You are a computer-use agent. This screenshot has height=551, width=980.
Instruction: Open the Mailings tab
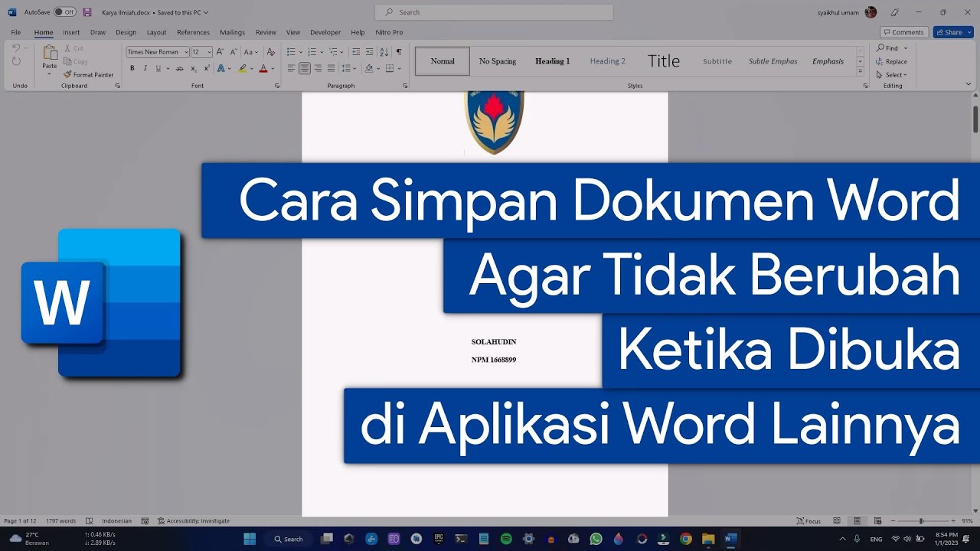coord(232,32)
